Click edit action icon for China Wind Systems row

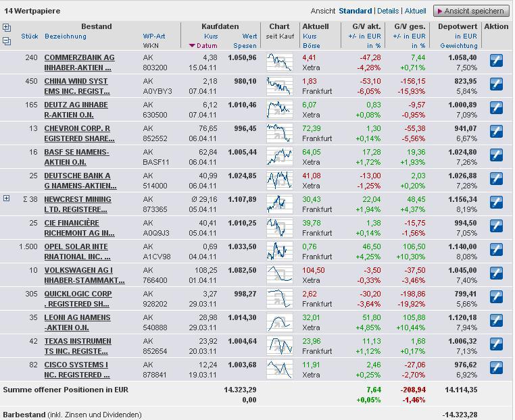point(496,84)
